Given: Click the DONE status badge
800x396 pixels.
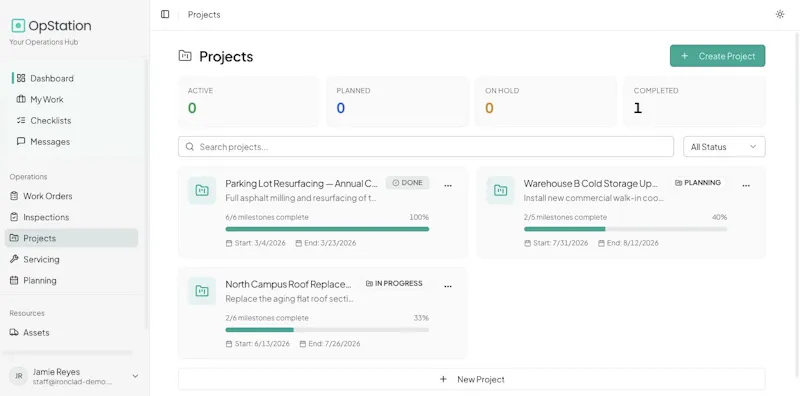Looking at the screenshot, I should click(x=407, y=183).
